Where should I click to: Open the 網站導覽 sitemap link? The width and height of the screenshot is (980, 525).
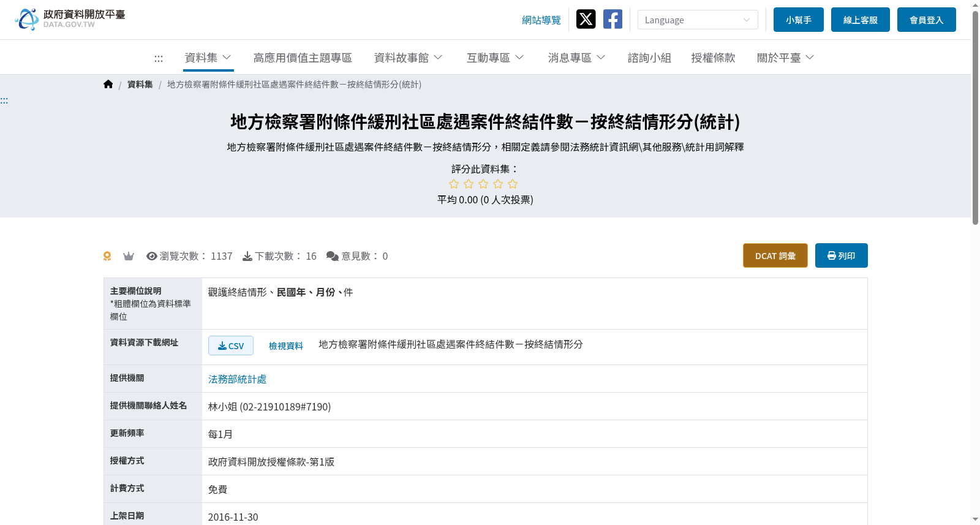[541, 20]
